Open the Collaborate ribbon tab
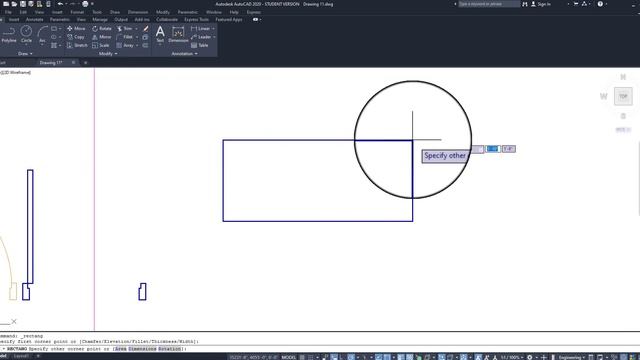The width and height of the screenshot is (640, 360). 167,20
